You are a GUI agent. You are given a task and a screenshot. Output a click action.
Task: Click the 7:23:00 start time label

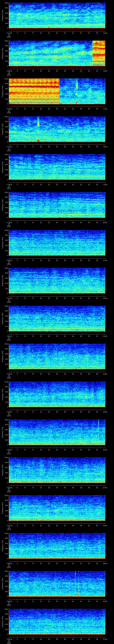[9, 374]
